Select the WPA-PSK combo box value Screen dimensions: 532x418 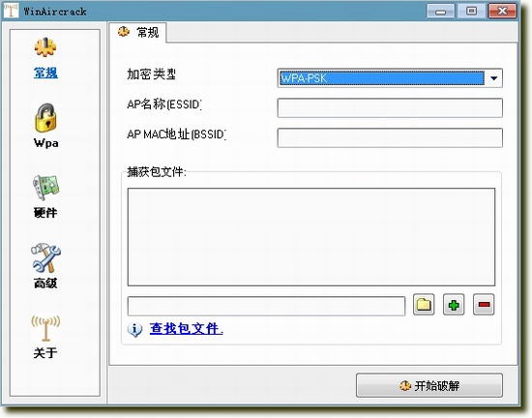382,78
